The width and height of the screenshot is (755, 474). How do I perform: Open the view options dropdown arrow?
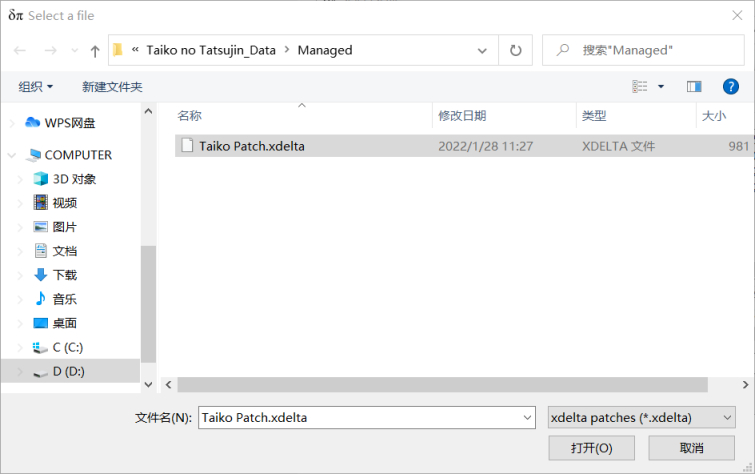tap(661, 87)
